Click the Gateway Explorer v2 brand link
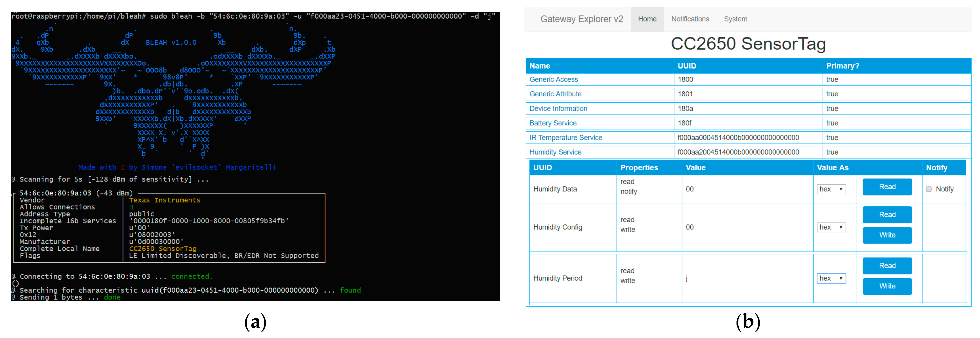Viewport: 980px width, 338px height. click(581, 19)
